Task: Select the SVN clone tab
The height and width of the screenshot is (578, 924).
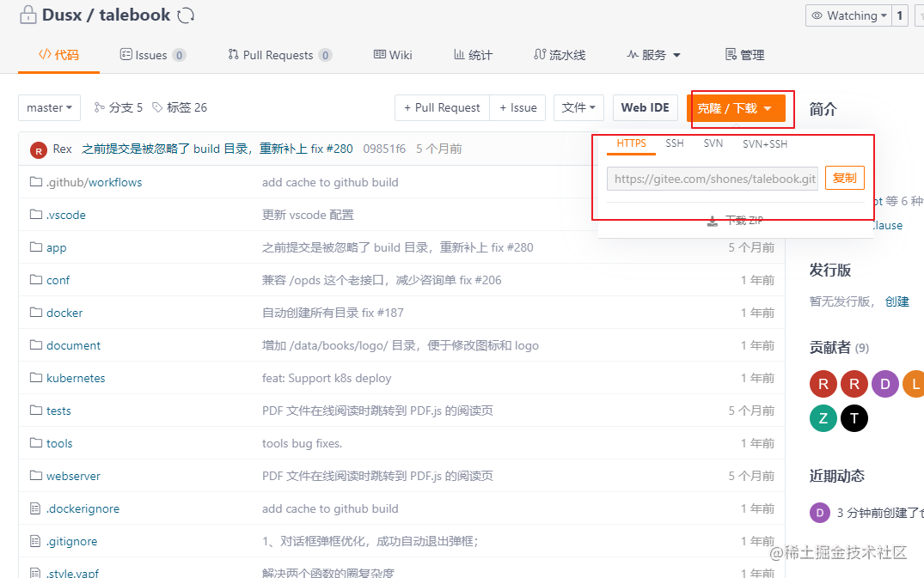Action: tap(713, 143)
